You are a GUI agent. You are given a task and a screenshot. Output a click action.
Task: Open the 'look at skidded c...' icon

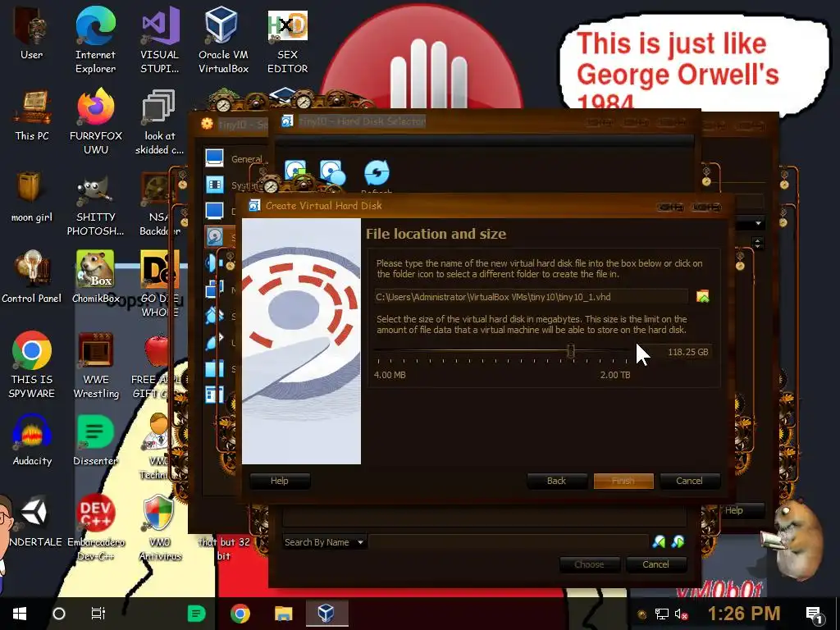160,121
